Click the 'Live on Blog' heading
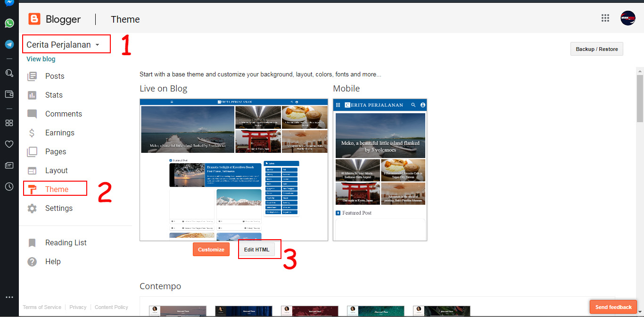The width and height of the screenshot is (644, 317). click(x=163, y=89)
